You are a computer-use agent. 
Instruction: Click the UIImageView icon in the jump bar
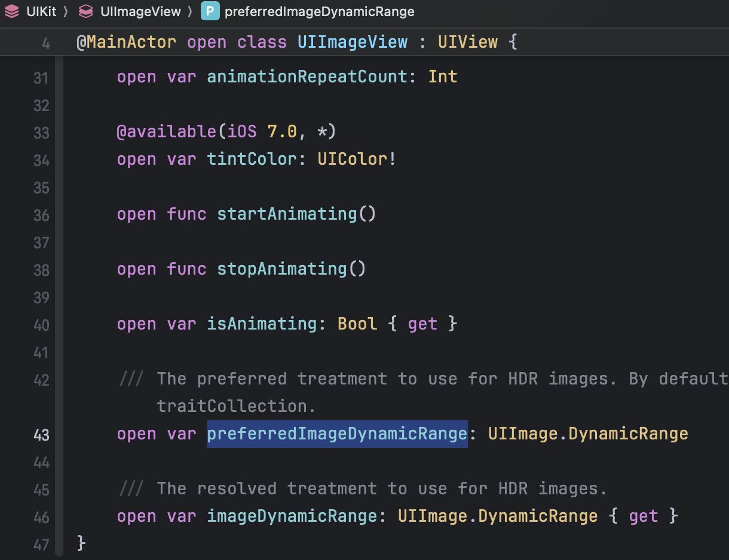pos(86,11)
